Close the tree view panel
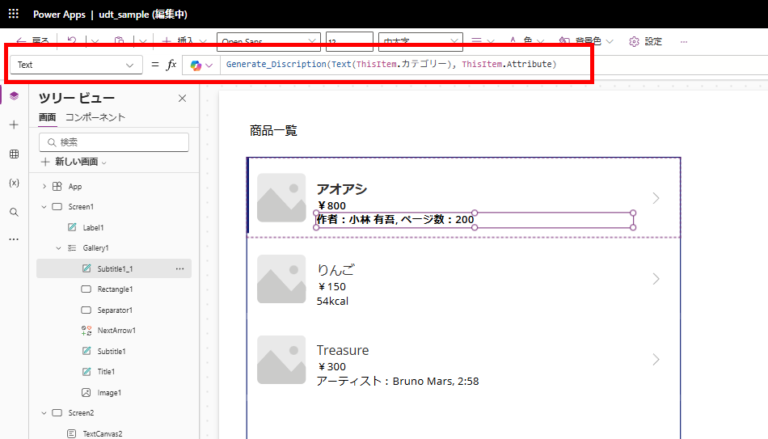The width and height of the screenshot is (768, 439). pos(182,98)
